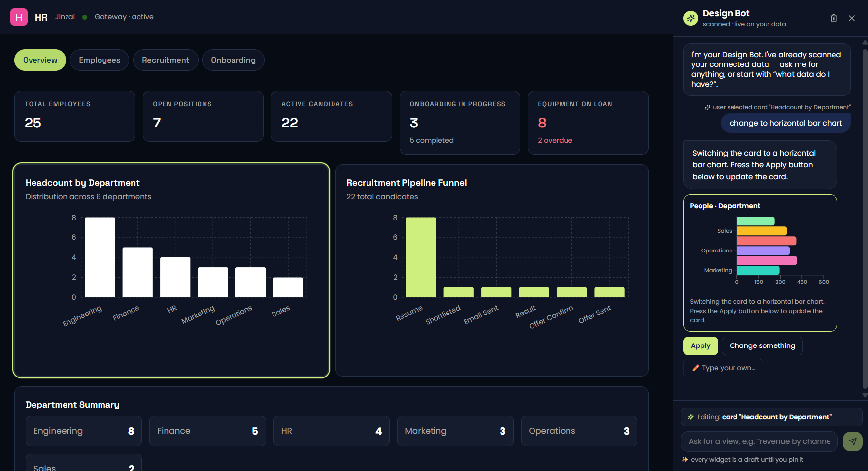Click sparkle icon beside Editing card label

click(x=691, y=417)
